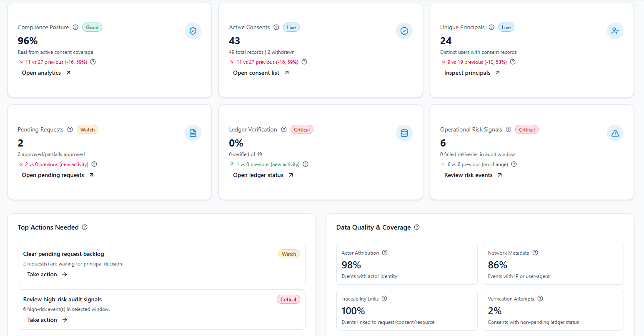644x336 pixels.
Task: Click the Critical badge on Ledger Verification
Action: (x=302, y=129)
